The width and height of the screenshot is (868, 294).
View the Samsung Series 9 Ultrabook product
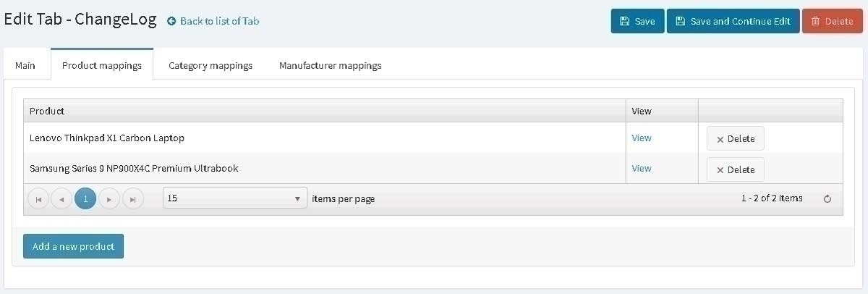(x=641, y=168)
